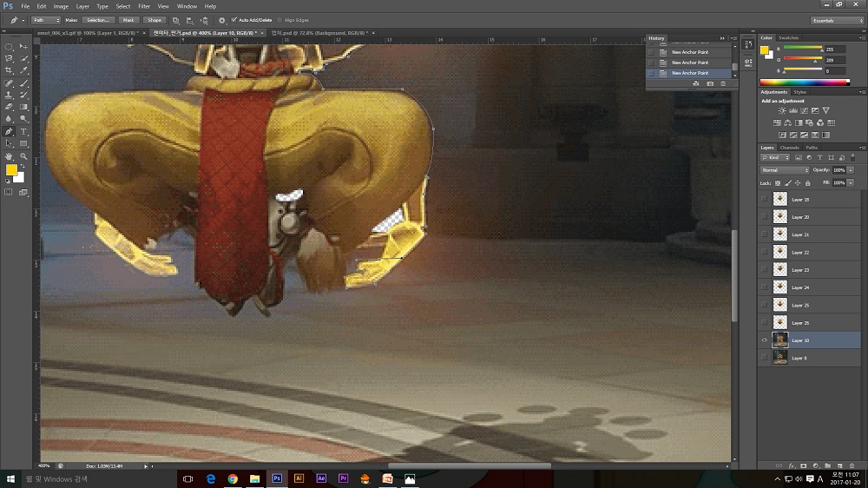Open Essentials workspace dropdown
This screenshot has height=488, width=868.
[x=837, y=21]
